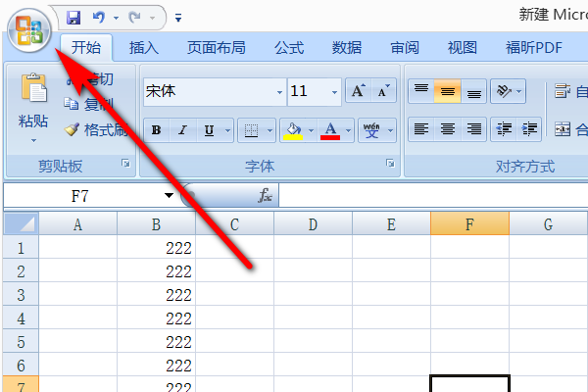
Task: Apply yellow fill color with the bucket
Action: (293, 130)
